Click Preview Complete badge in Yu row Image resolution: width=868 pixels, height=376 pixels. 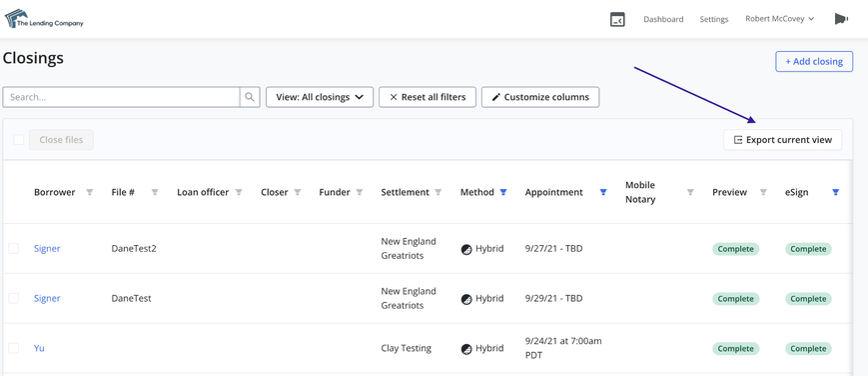[x=736, y=349]
